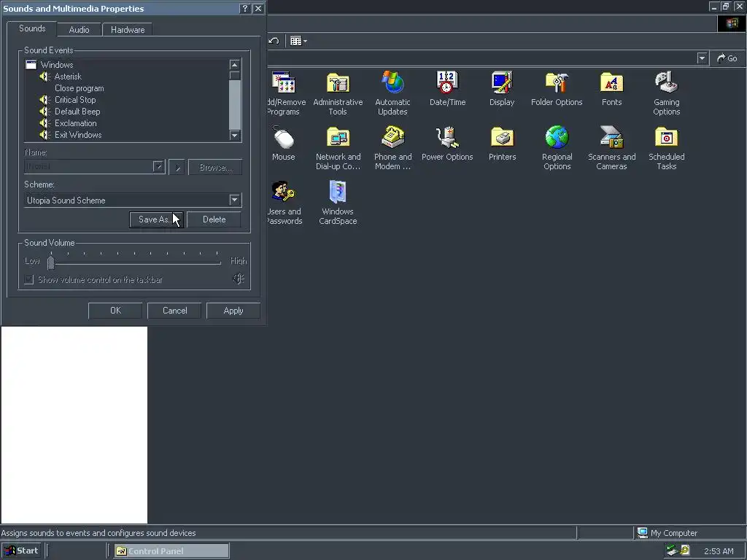Switch to the Audio tab

pyautogui.click(x=79, y=29)
